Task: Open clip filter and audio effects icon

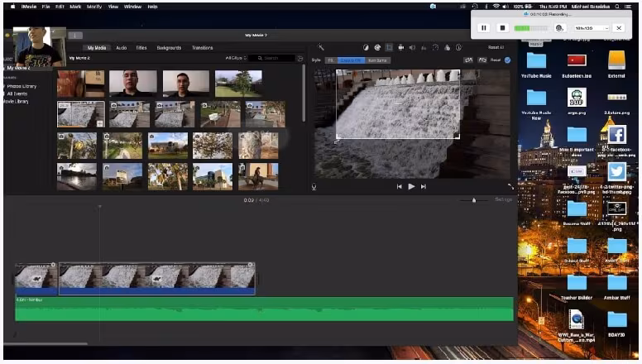Action: point(447,47)
